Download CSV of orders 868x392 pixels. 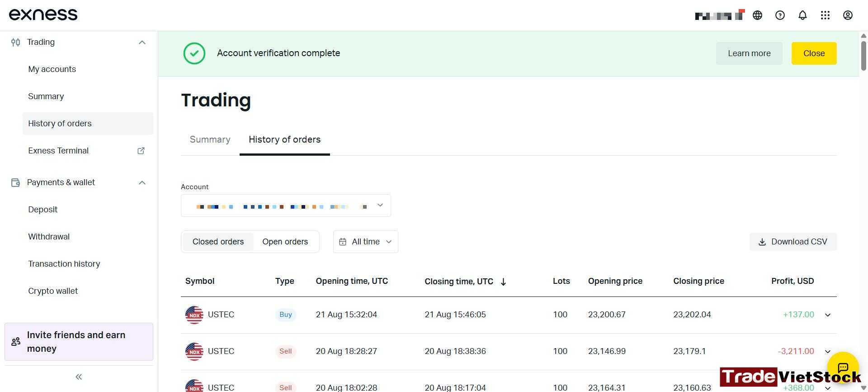[793, 242]
